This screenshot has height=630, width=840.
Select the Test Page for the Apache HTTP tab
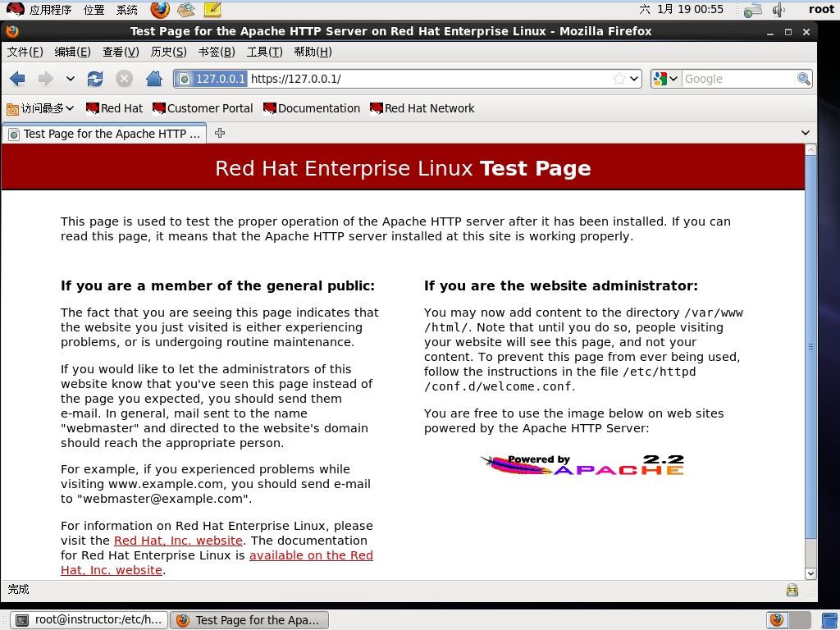tap(104, 134)
